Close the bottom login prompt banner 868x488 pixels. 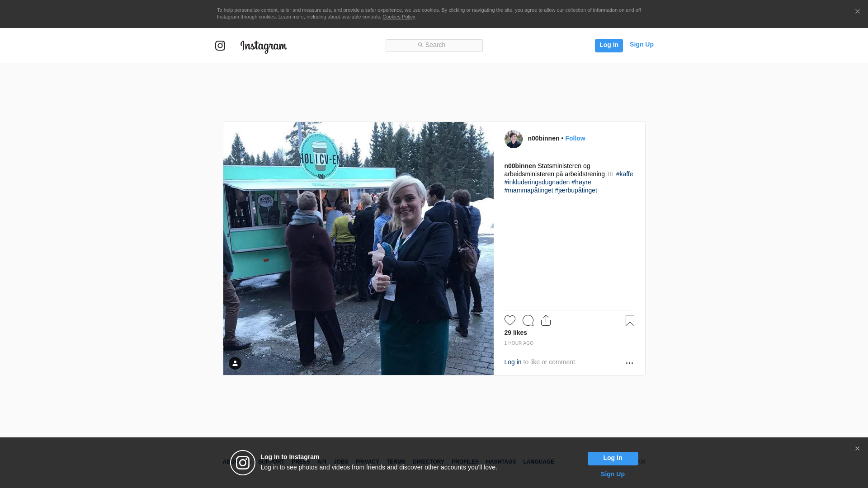tap(857, 449)
